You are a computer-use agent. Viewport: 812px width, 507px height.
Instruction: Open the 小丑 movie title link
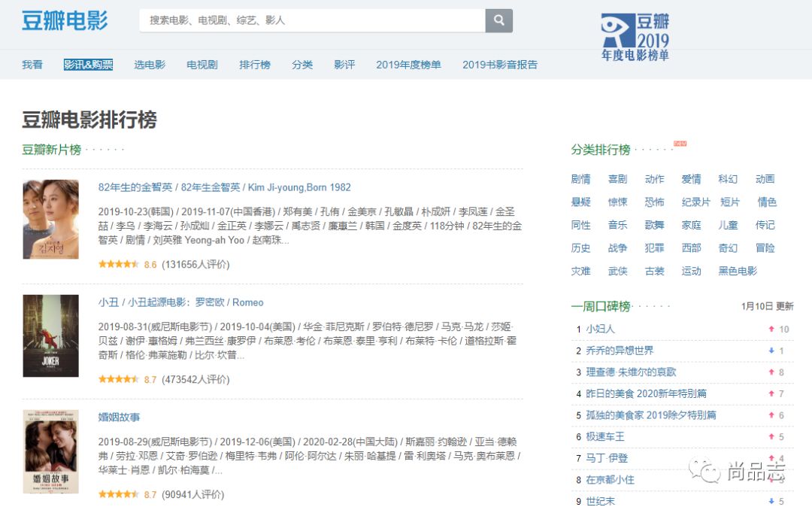click(x=180, y=302)
